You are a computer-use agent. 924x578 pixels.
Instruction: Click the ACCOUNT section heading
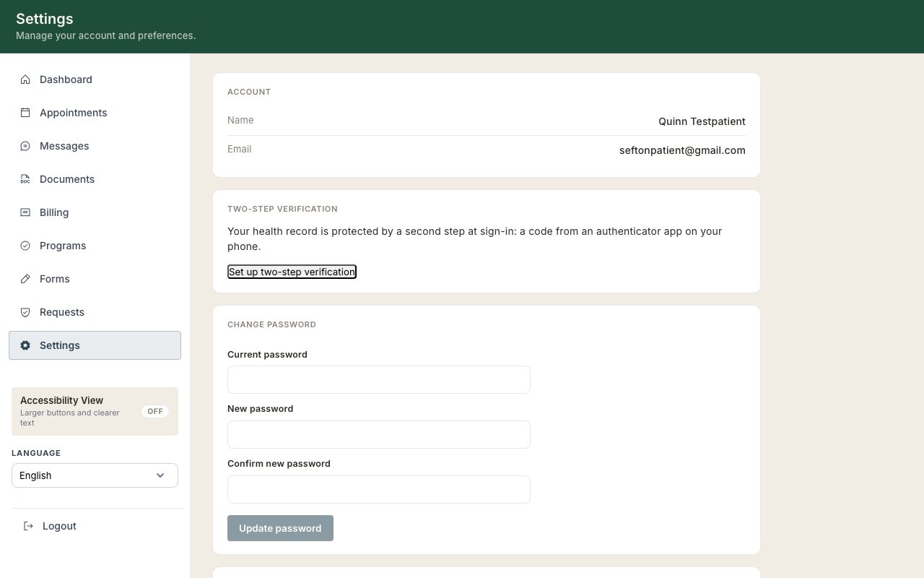[x=249, y=92]
